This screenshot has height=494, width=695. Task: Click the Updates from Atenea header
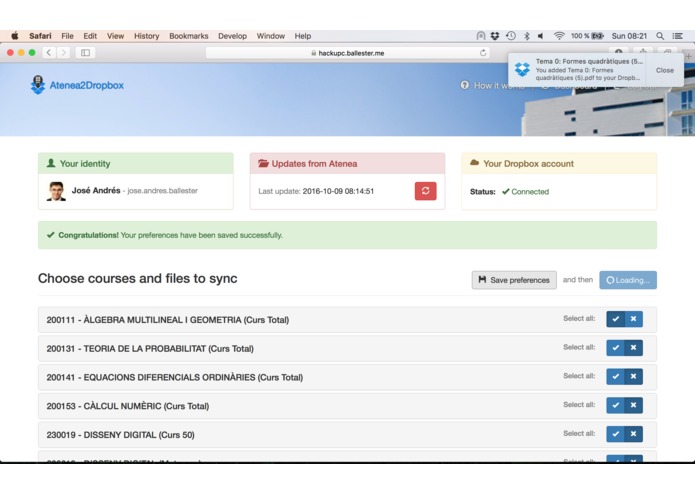[x=348, y=163]
